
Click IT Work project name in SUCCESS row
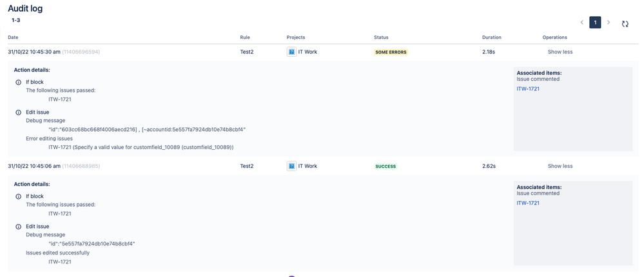[x=307, y=167]
